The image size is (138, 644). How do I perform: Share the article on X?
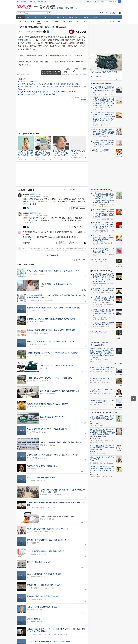coord(45,32)
